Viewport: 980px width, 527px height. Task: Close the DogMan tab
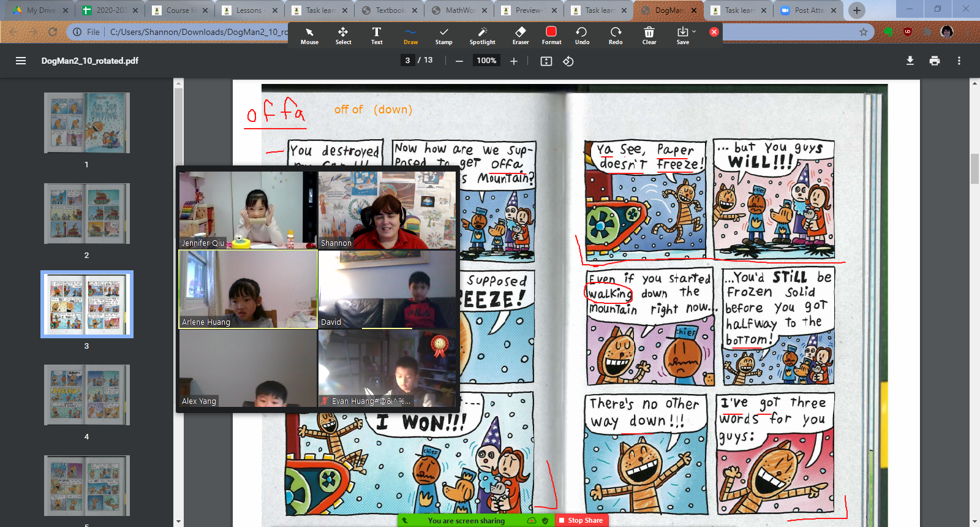(x=694, y=10)
